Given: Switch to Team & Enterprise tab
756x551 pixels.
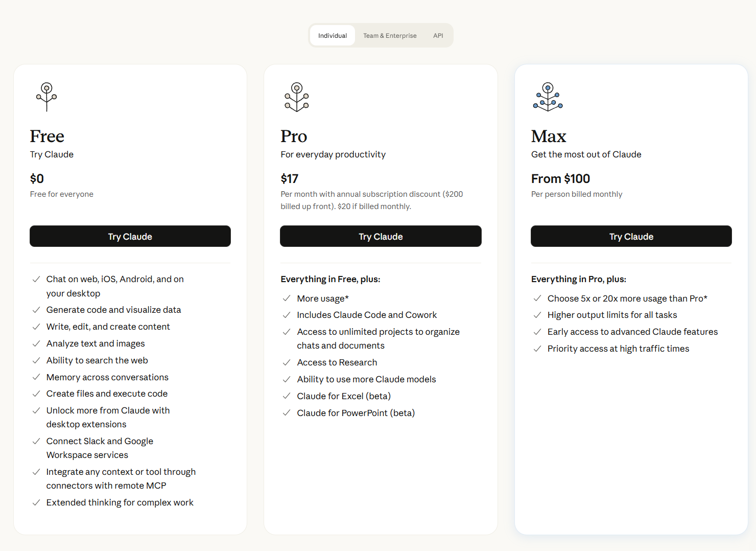Looking at the screenshot, I should pyautogui.click(x=390, y=35).
